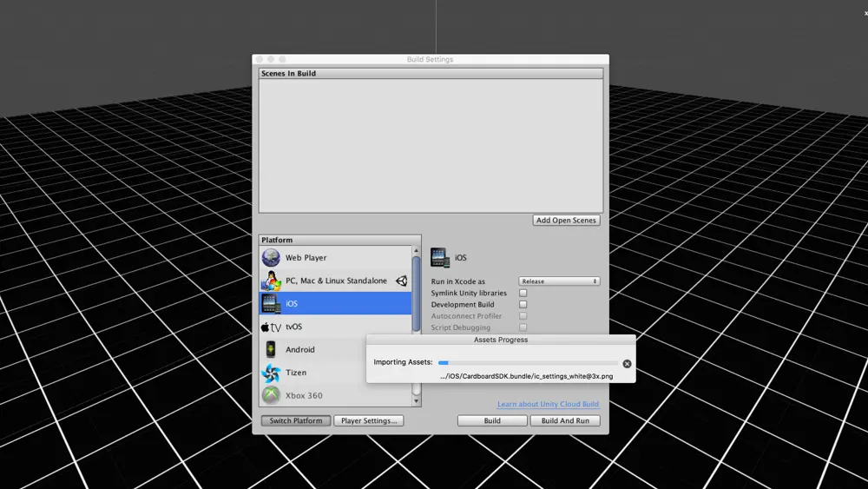The height and width of the screenshot is (489, 868).
Task: Click the Xbox 360 sphere icon
Action: (x=271, y=395)
